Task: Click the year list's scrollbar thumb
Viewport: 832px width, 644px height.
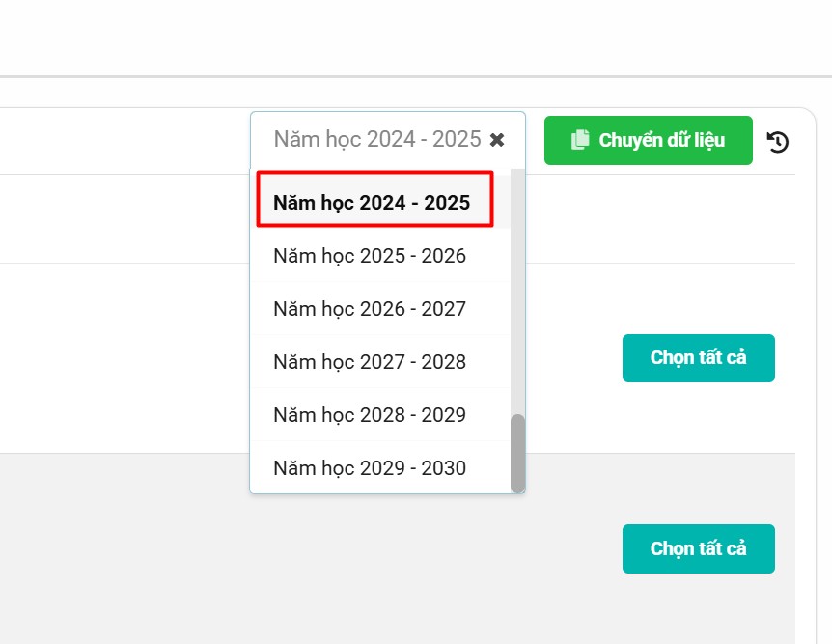Action: coord(518,452)
